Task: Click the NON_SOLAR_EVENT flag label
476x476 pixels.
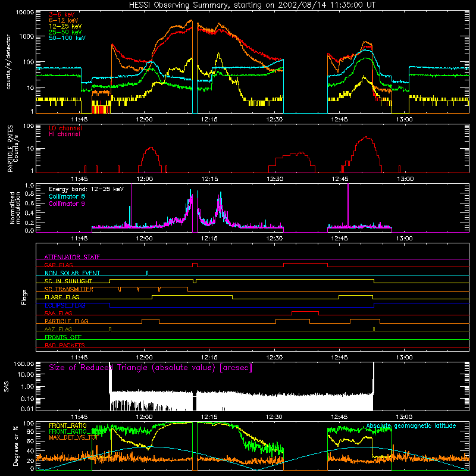Action: tap(72, 273)
